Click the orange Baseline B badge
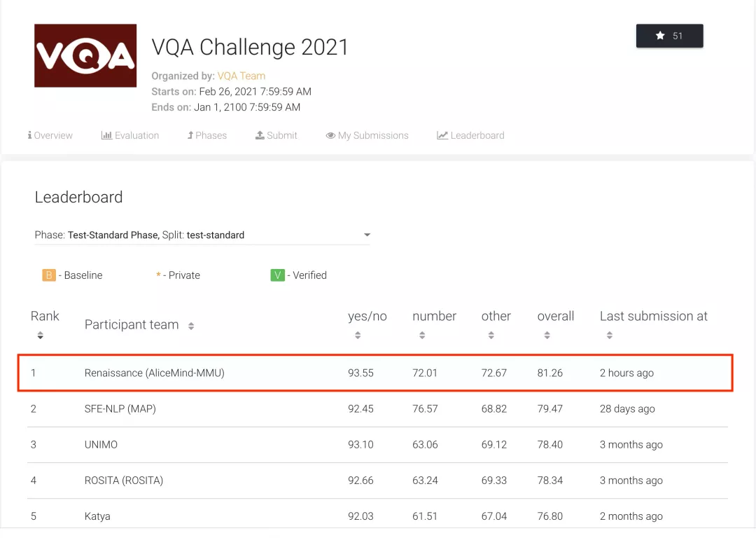The height and width of the screenshot is (538, 756). (x=49, y=275)
